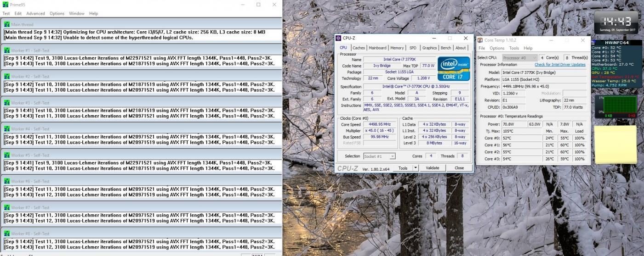The width and height of the screenshot is (644, 256).
Task: Open the Select CPU Processor #0 dropdown
Action: point(519,58)
